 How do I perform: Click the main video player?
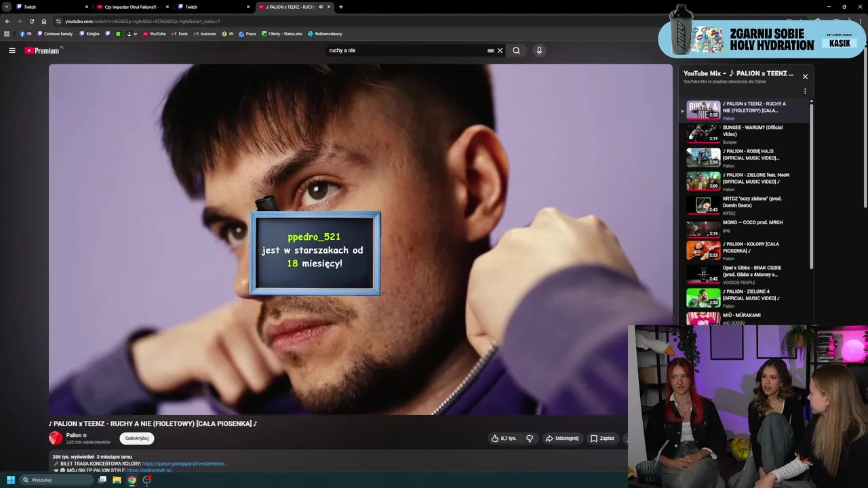360,239
